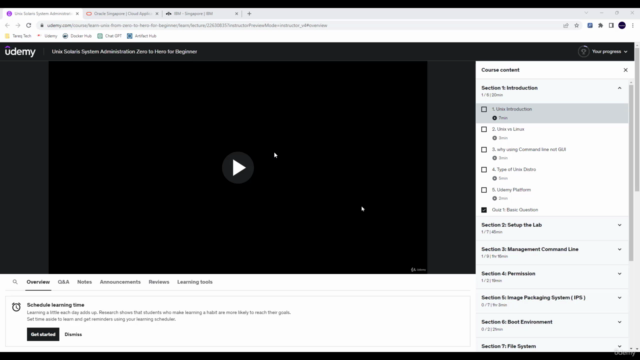Open Artifact Hub bookmark
Image resolution: width=640 pixels, height=360 pixels.
pos(142,36)
